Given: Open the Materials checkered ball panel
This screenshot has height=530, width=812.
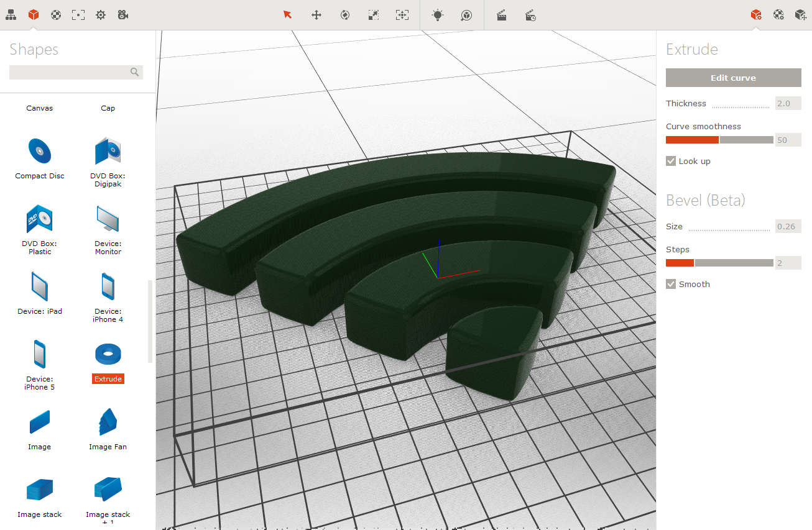Looking at the screenshot, I should tap(56, 14).
